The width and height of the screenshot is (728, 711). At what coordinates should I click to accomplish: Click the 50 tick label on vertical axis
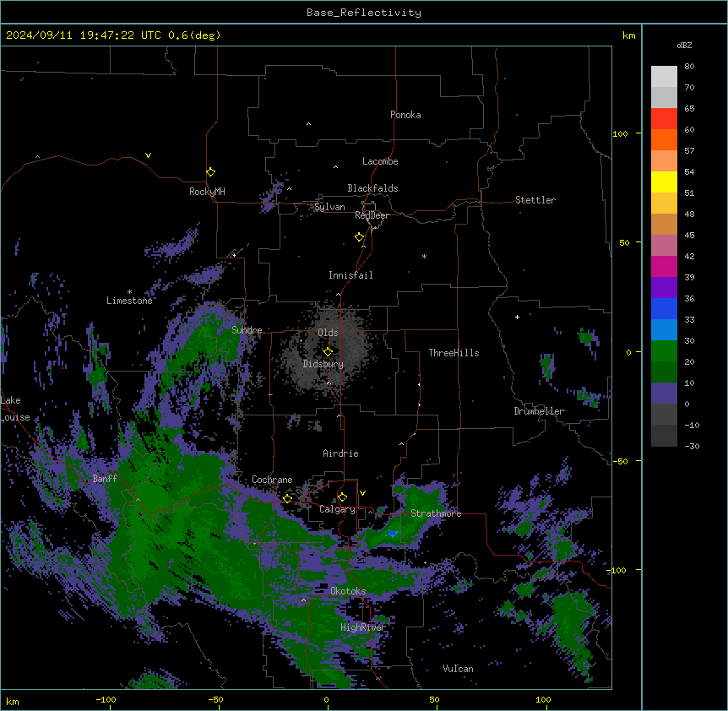coord(624,242)
